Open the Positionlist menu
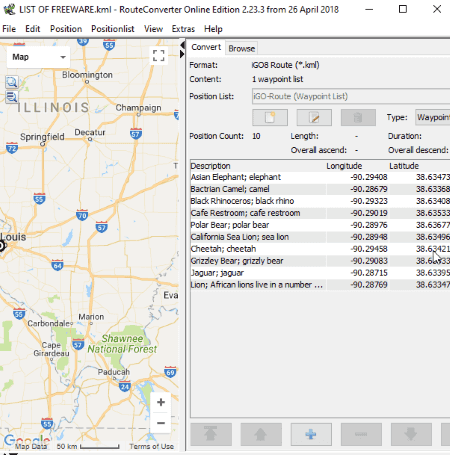 coord(113,29)
